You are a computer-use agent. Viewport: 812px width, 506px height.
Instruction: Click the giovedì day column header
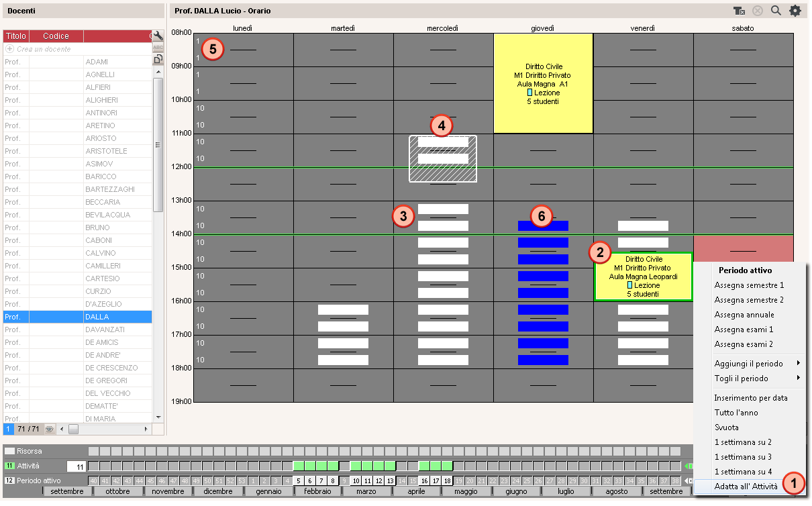pos(543,28)
